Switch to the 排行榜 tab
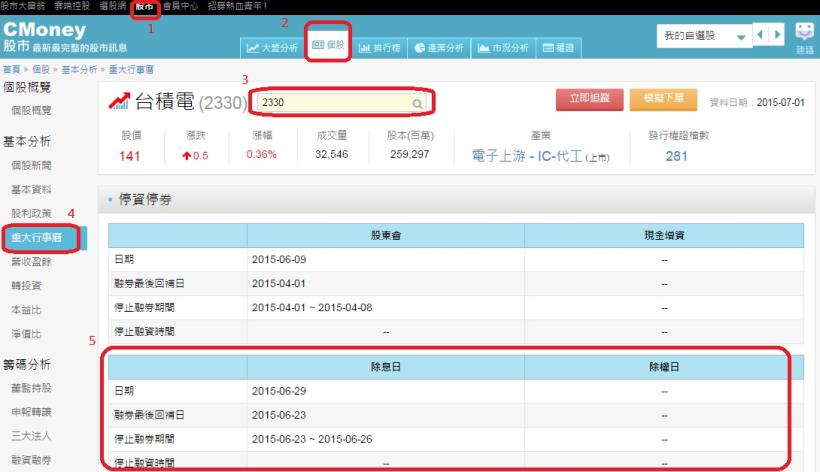Screen dimensions: 820x472 click(x=379, y=48)
